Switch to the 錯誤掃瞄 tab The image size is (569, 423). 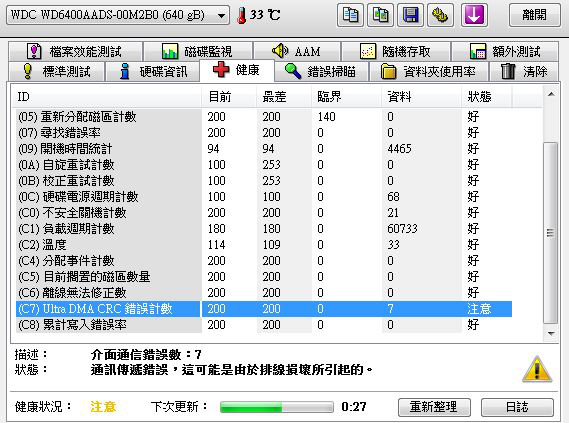click(321, 71)
